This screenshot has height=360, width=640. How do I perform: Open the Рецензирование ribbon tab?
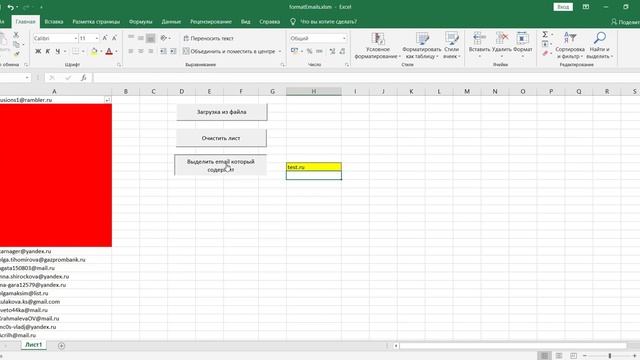[211, 22]
